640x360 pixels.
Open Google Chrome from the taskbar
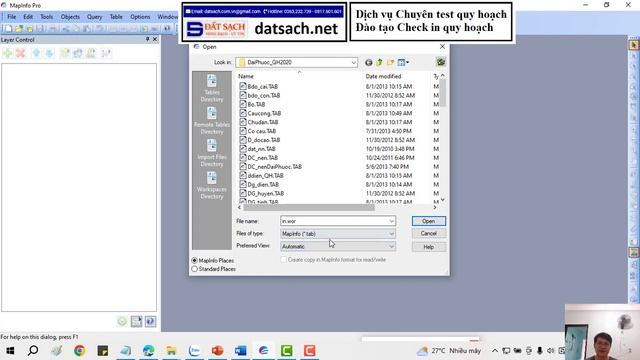point(80,351)
